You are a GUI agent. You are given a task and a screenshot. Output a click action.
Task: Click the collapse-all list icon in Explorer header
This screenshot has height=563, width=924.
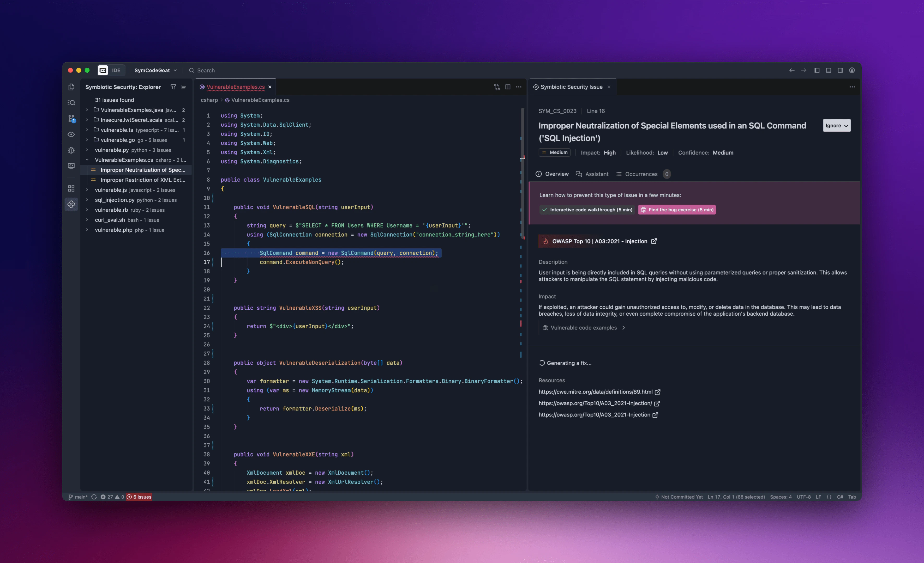(x=183, y=87)
